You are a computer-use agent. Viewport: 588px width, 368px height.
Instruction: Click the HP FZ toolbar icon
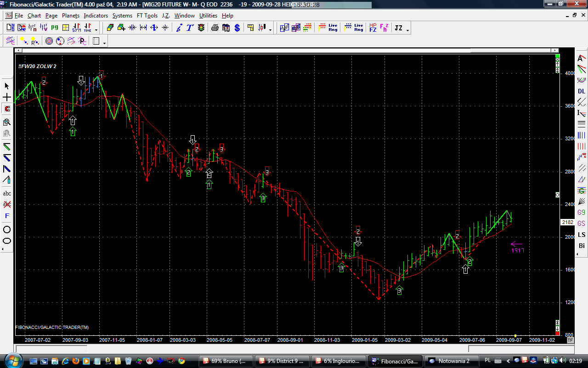click(373, 28)
